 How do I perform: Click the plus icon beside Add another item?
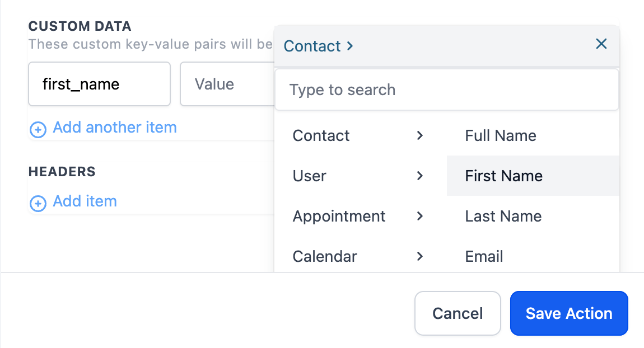pyautogui.click(x=38, y=130)
